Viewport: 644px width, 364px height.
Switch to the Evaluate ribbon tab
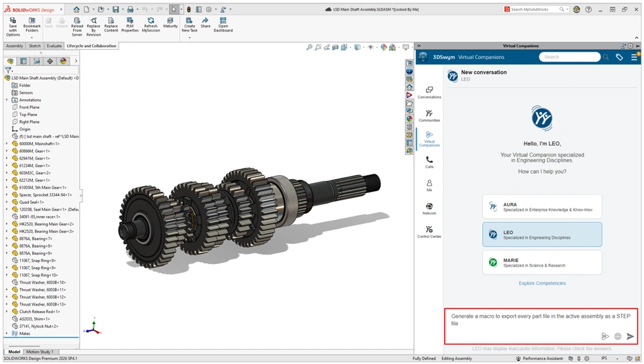[x=54, y=46]
